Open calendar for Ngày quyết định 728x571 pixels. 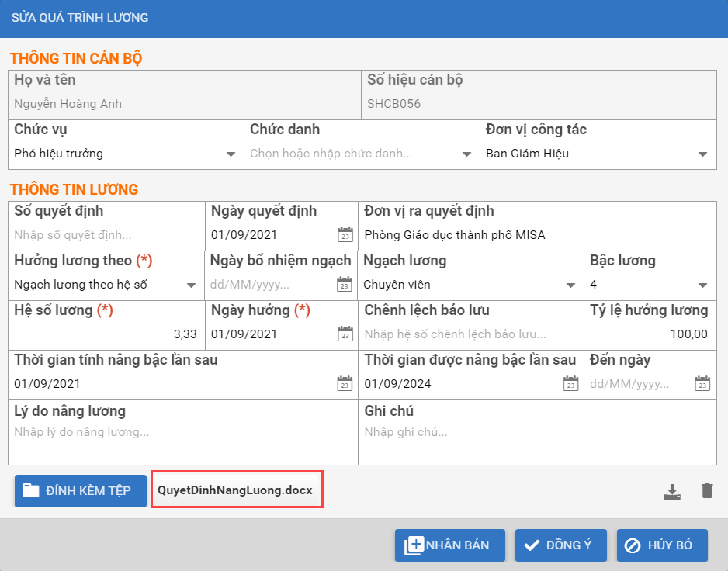coord(345,234)
